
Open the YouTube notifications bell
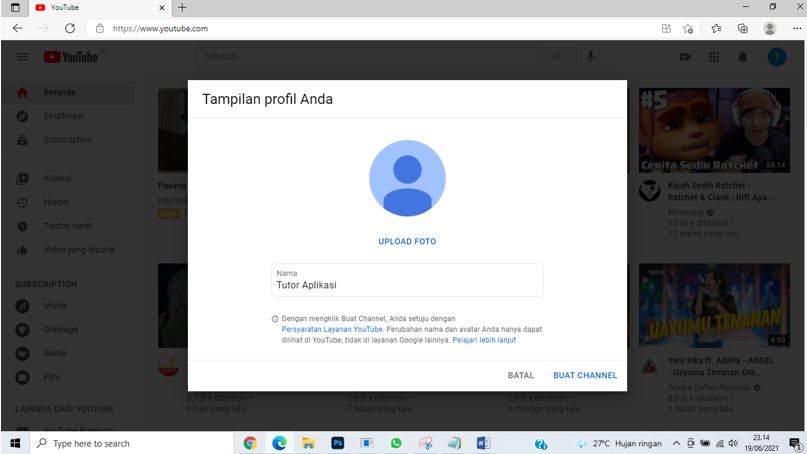pyautogui.click(x=742, y=58)
